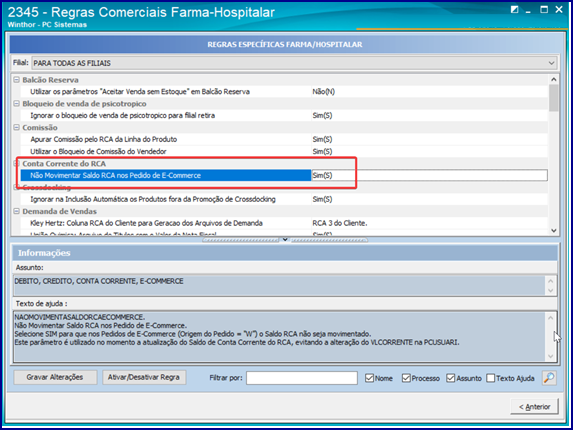Collapse the Crossdocking group
The image size is (573, 430).
click(x=16, y=187)
